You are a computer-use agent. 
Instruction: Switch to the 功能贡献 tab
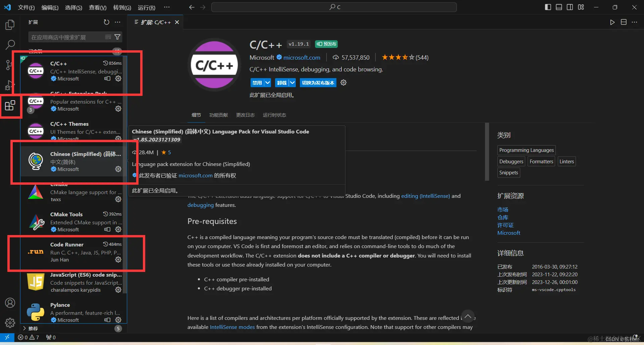pyautogui.click(x=218, y=115)
